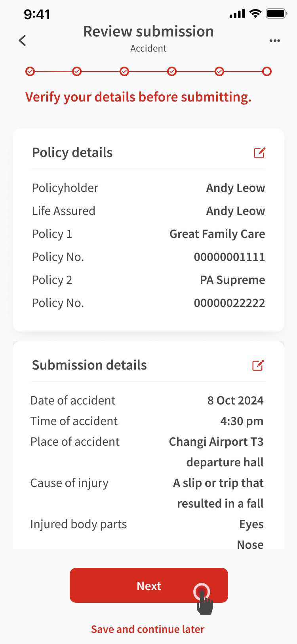This screenshot has width=297, height=644.
Task: Edit Submission details using pencil icon
Action: pos(258,365)
